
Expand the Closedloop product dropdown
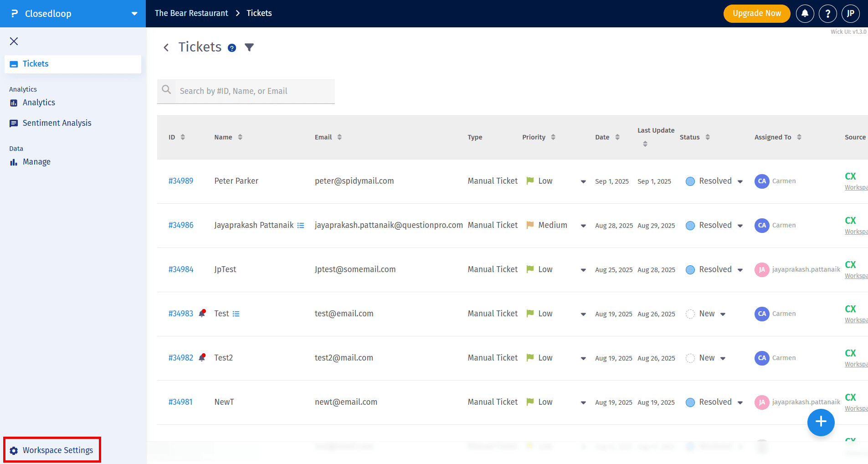[x=134, y=14]
